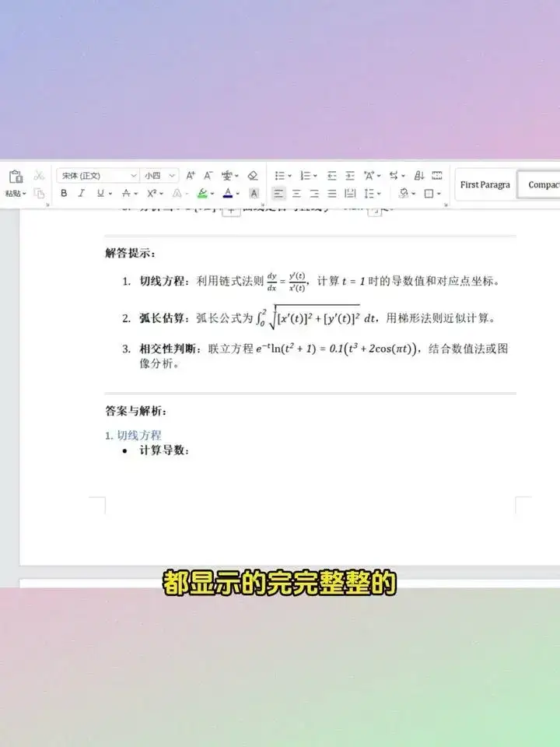Toggle character shading A icon
The image size is (560, 747).
pyautogui.click(x=254, y=194)
